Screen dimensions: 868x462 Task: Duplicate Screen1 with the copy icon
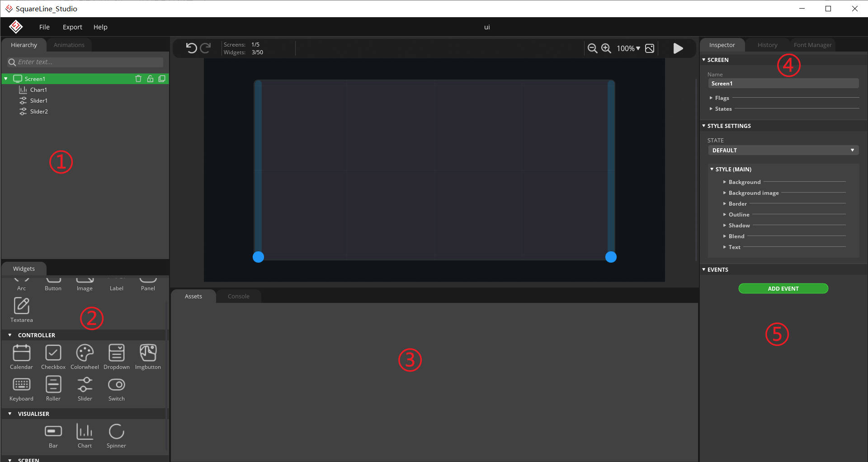click(162, 79)
